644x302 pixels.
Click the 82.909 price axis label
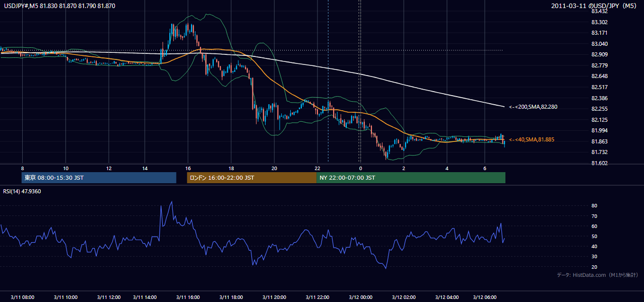tap(600, 54)
